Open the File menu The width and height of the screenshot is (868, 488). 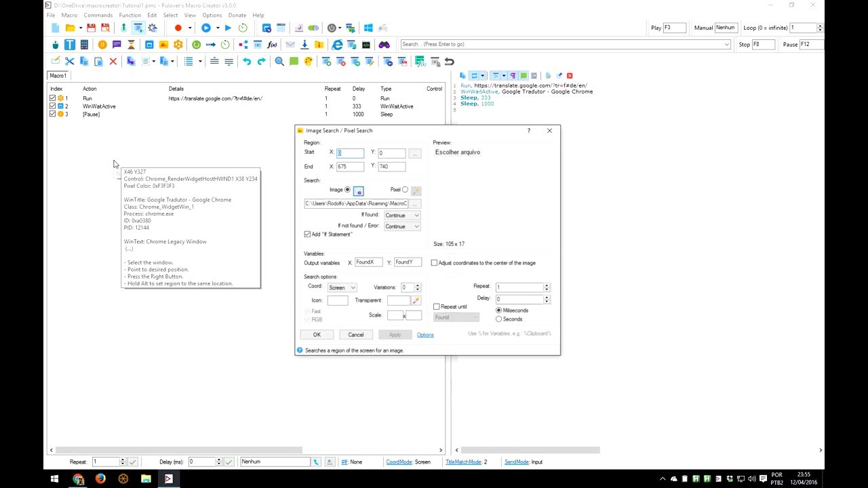(x=51, y=15)
